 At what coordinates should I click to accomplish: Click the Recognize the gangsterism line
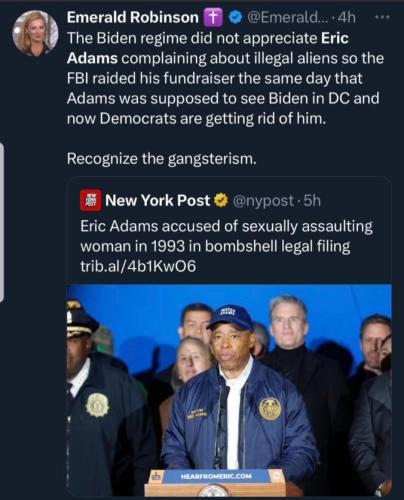coord(162,159)
